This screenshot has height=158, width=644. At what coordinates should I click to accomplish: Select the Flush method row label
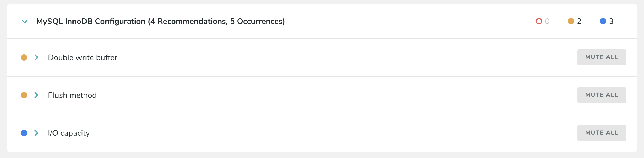72,95
